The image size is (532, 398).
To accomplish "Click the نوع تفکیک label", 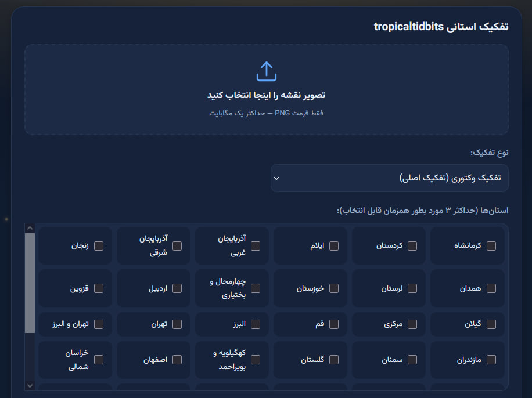I will click(x=489, y=152).
